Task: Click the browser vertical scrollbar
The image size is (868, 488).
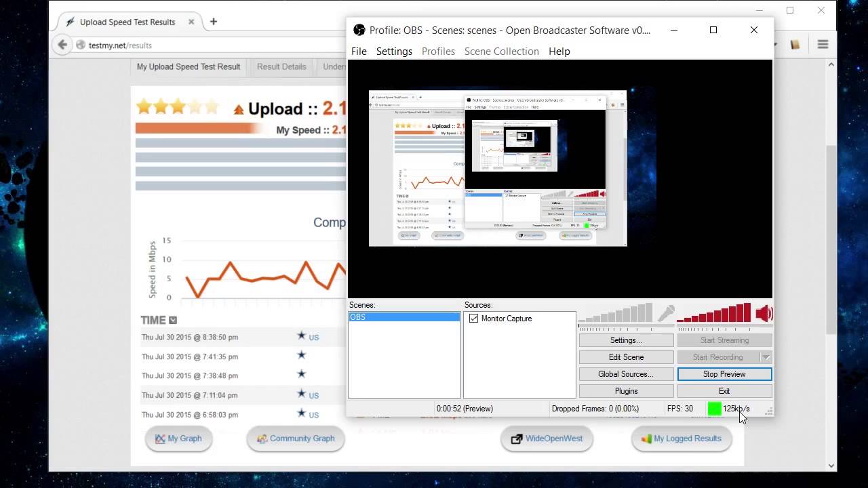Action: 831,240
